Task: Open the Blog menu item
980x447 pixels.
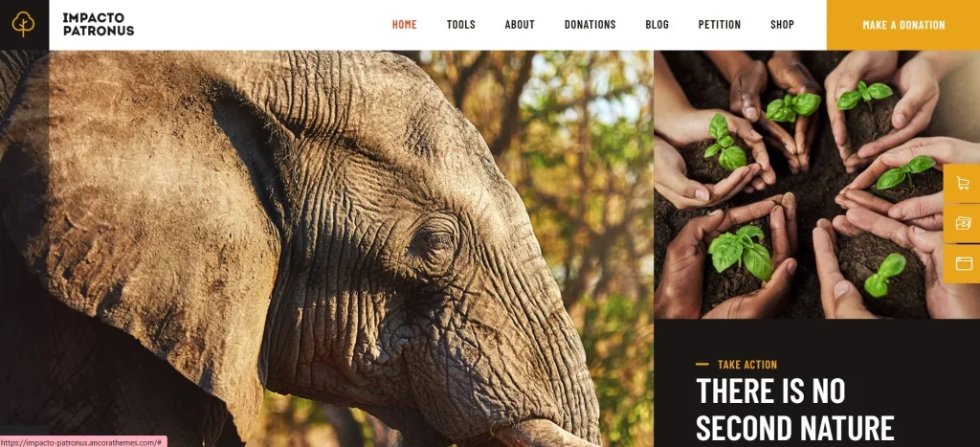Action: [x=657, y=24]
